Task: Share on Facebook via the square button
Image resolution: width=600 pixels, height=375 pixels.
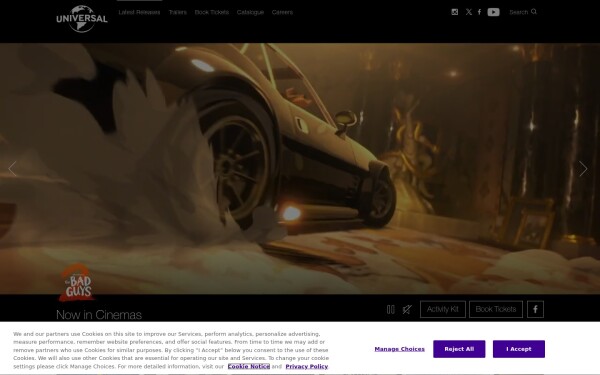Action: [535, 309]
